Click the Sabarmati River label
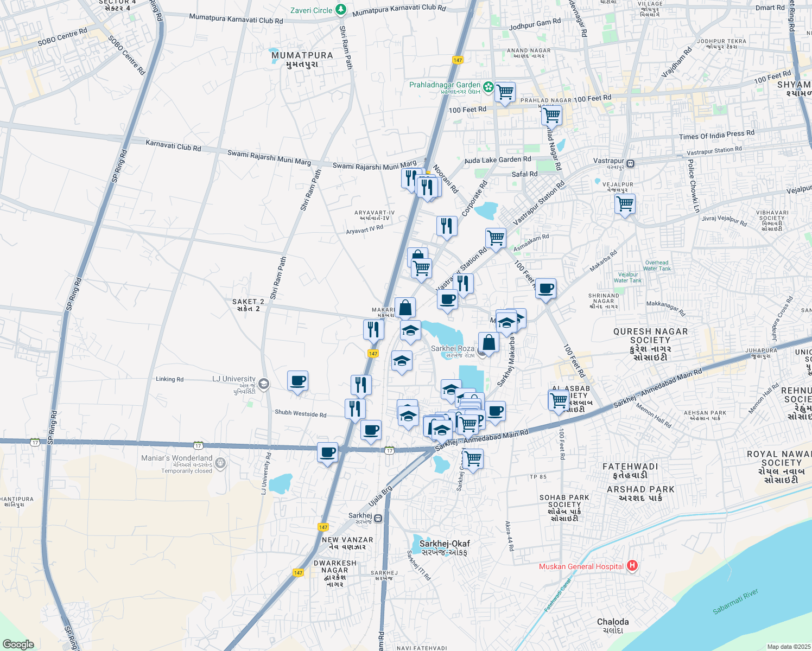 point(735,602)
